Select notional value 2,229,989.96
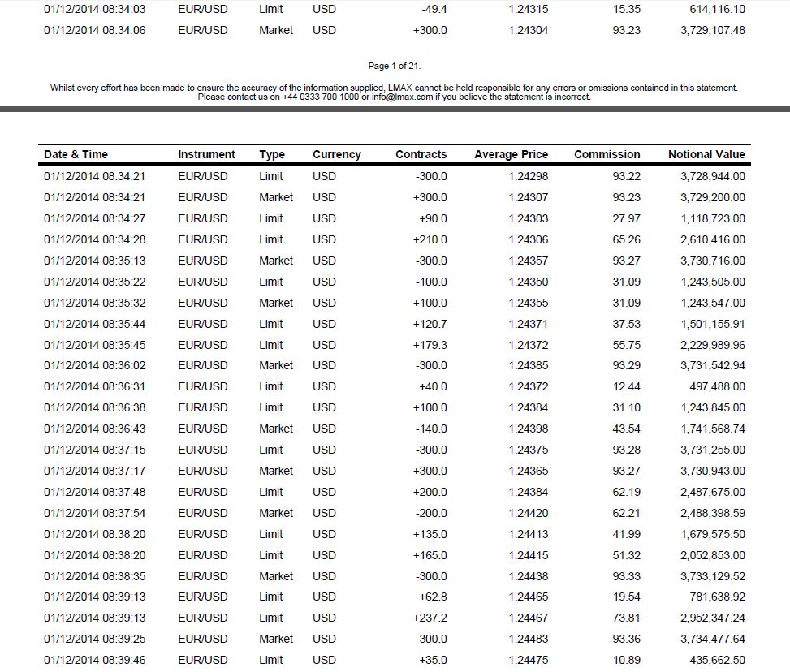 712,345
